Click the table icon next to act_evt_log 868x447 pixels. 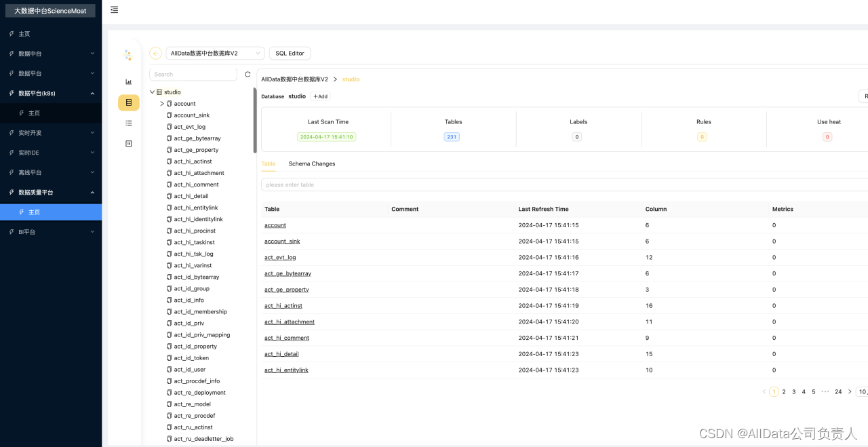click(x=170, y=127)
